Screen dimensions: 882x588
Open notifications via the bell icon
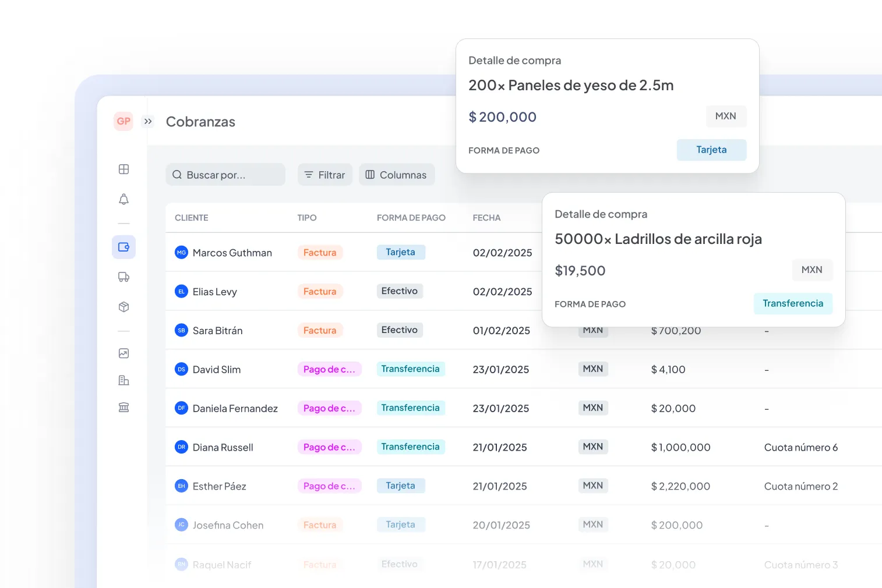coord(124,199)
